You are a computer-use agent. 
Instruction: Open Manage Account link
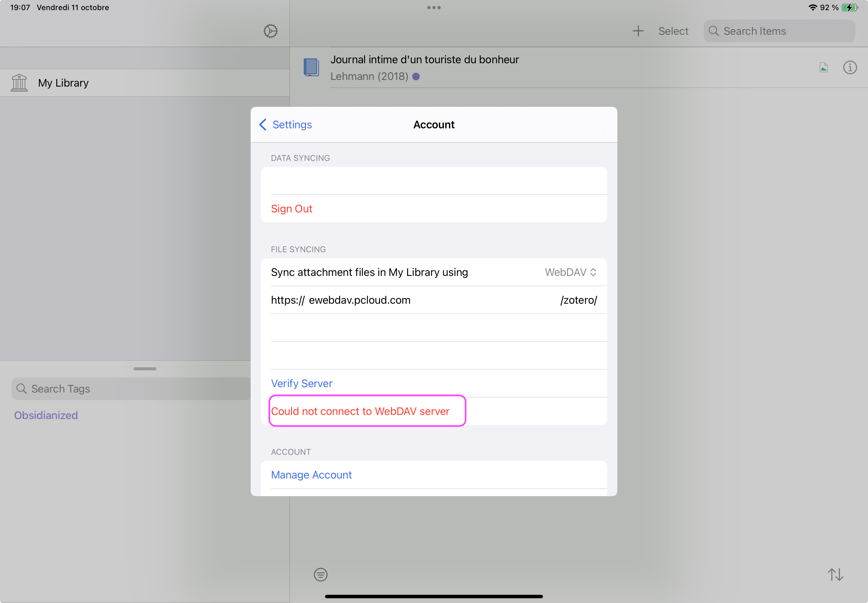(311, 475)
